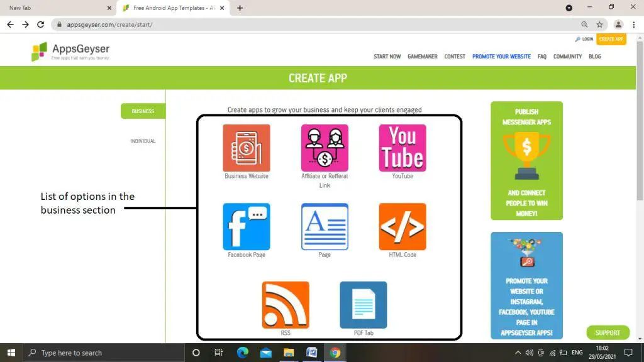The width and height of the screenshot is (644, 362).
Task: Click Promote Your Website in the menu
Action: [501, 57]
